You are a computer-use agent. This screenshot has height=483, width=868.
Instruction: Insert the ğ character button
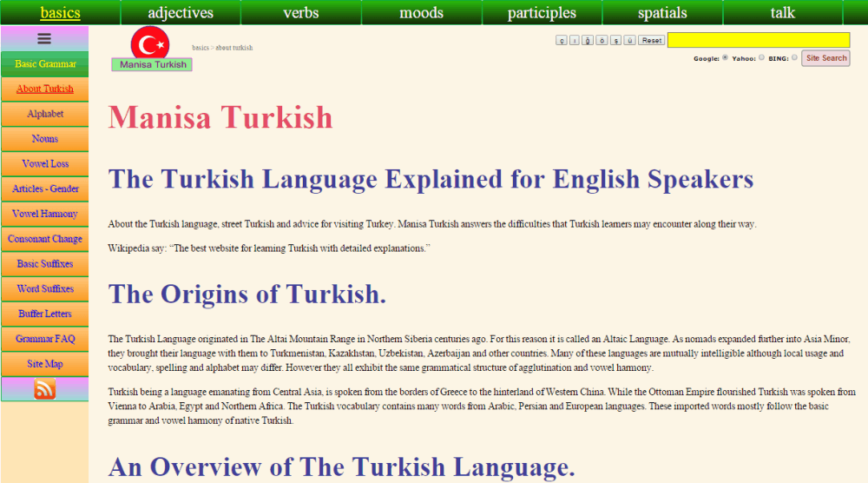point(588,41)
